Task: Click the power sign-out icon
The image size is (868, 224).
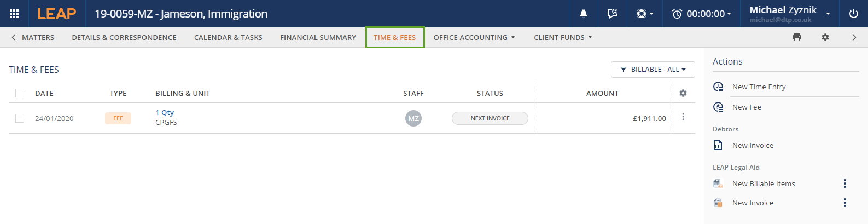Action: point(854,14)
